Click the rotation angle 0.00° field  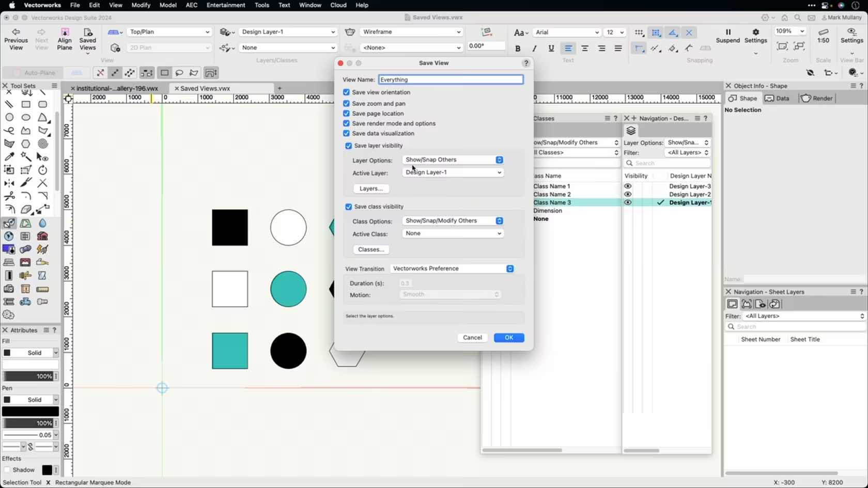click(x=486, y=46)
